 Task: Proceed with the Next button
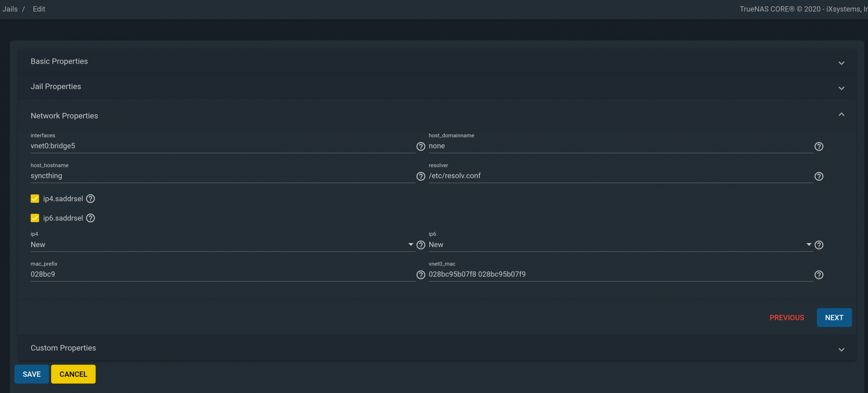coord(834,318)
